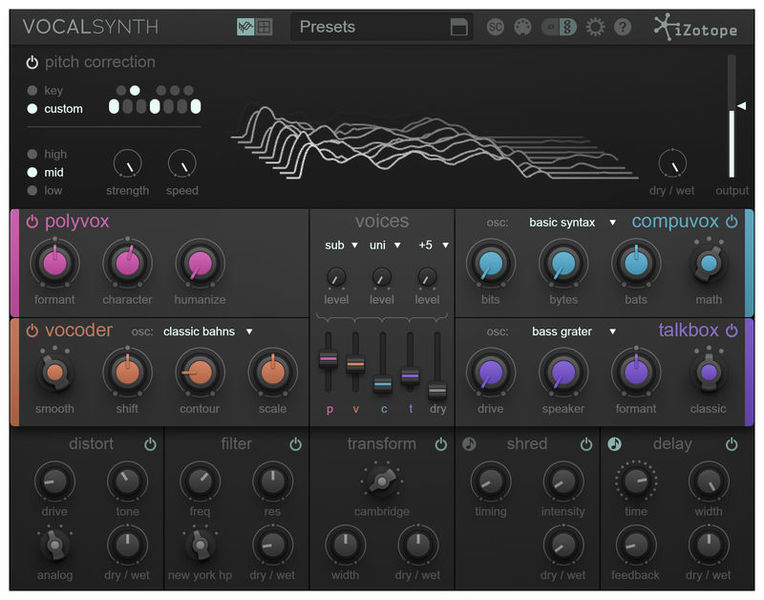Open the preset browser window icon
Screen dimensions: 764x600
(459, 27)
